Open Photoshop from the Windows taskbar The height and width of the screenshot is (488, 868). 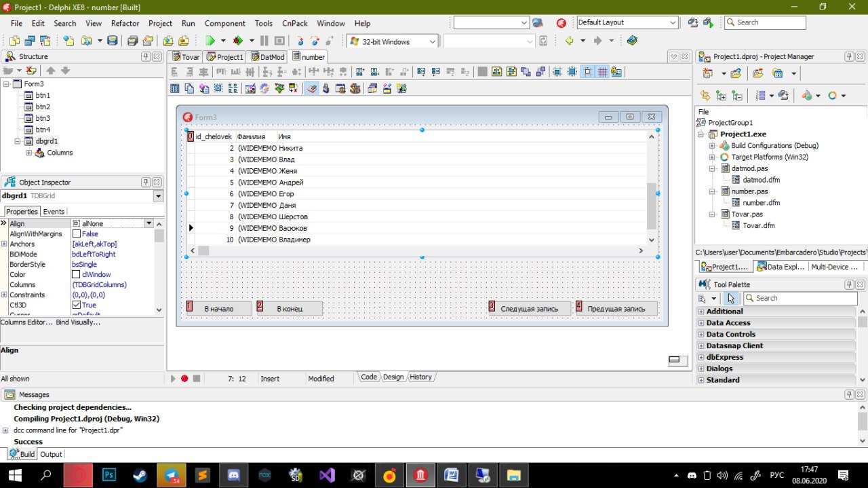108,474
